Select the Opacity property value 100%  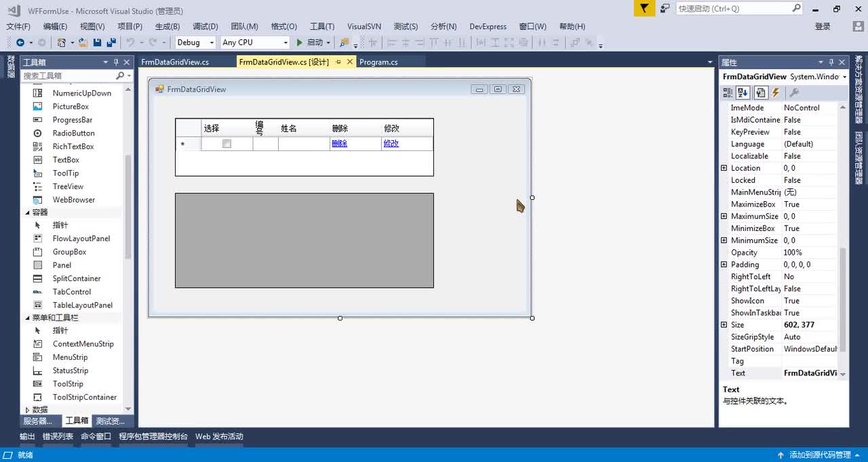click(x=808, y=253)
